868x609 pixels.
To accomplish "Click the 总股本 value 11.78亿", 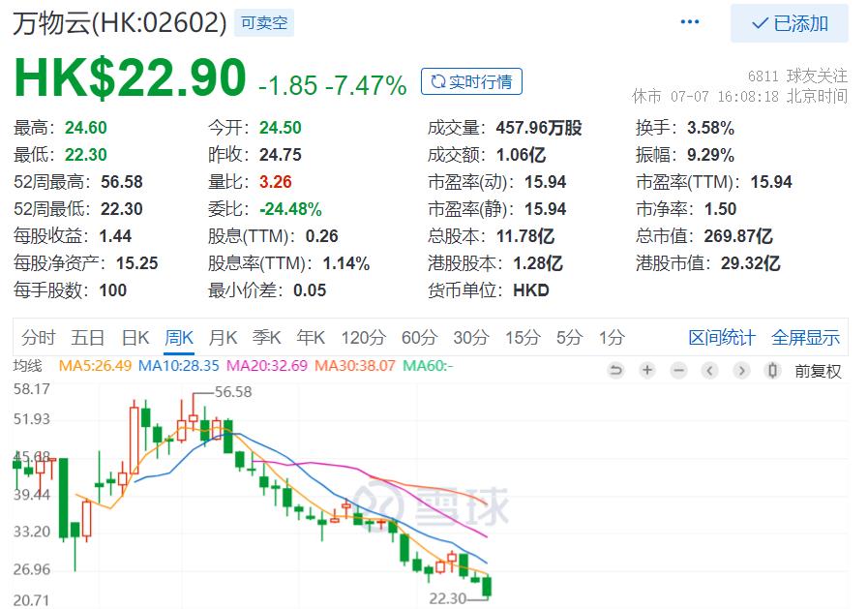I will (525, 236).
